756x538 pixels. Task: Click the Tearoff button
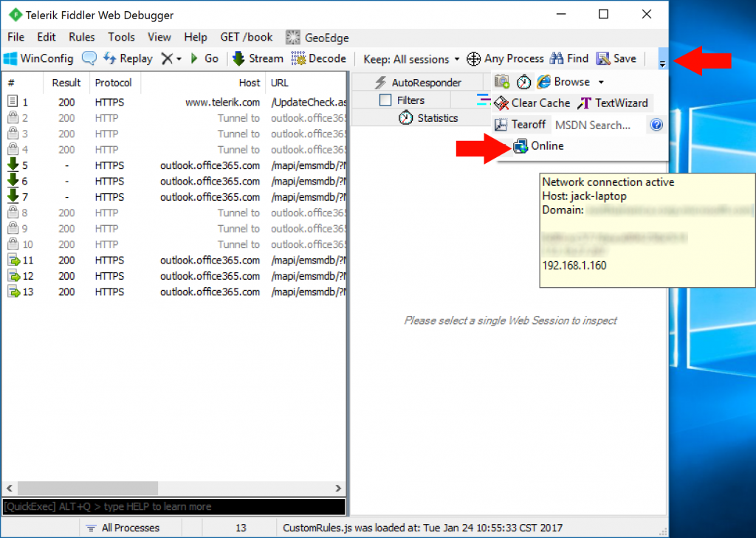[520, 125]
